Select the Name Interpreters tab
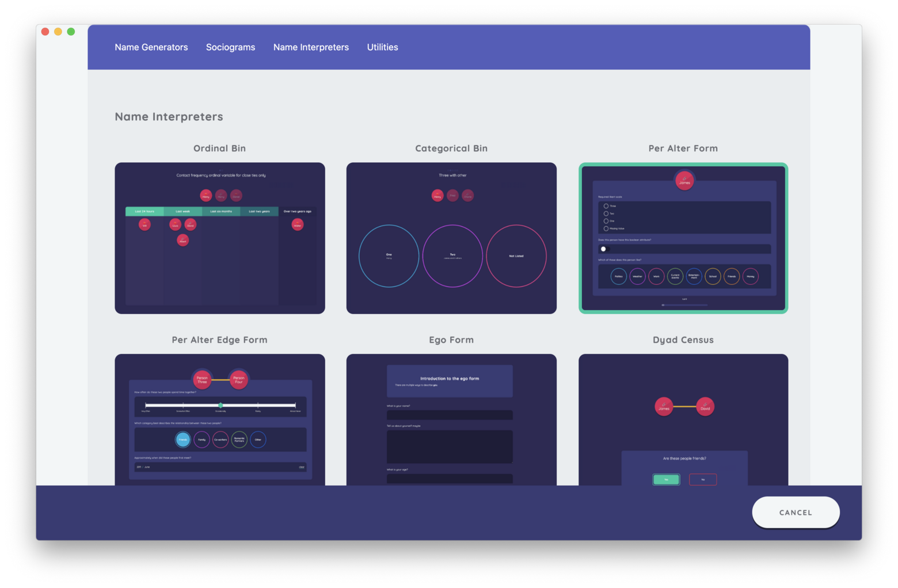898x588 pixels. [311, 47]
